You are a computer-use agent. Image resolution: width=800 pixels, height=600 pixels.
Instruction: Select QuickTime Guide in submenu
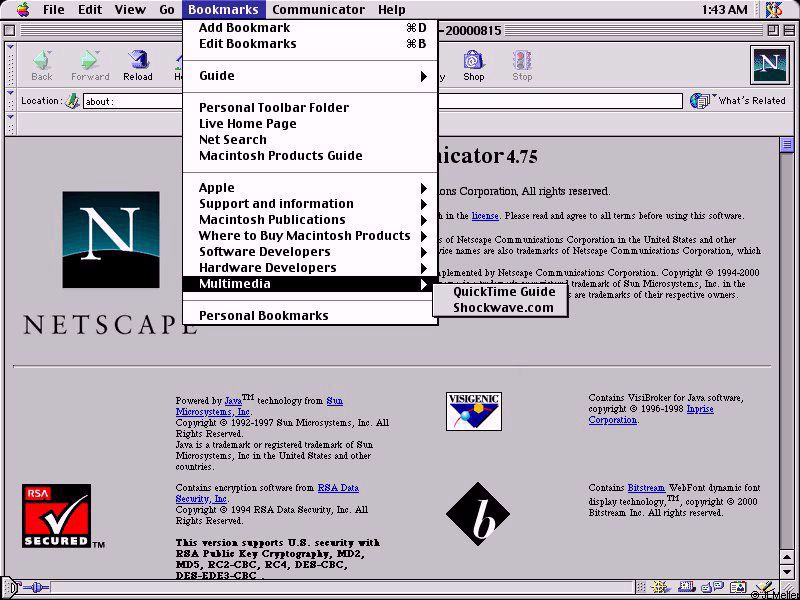click(x=500, y=292)
